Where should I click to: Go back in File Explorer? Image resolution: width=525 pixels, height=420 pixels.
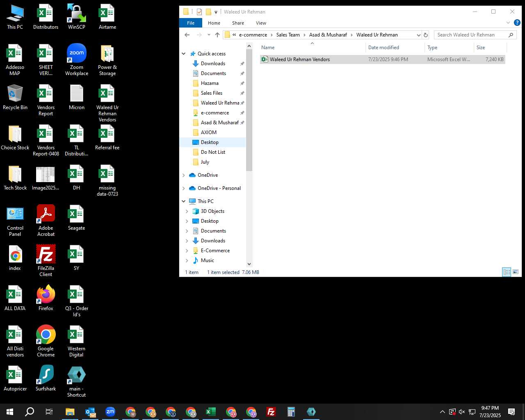coord(187,35)
